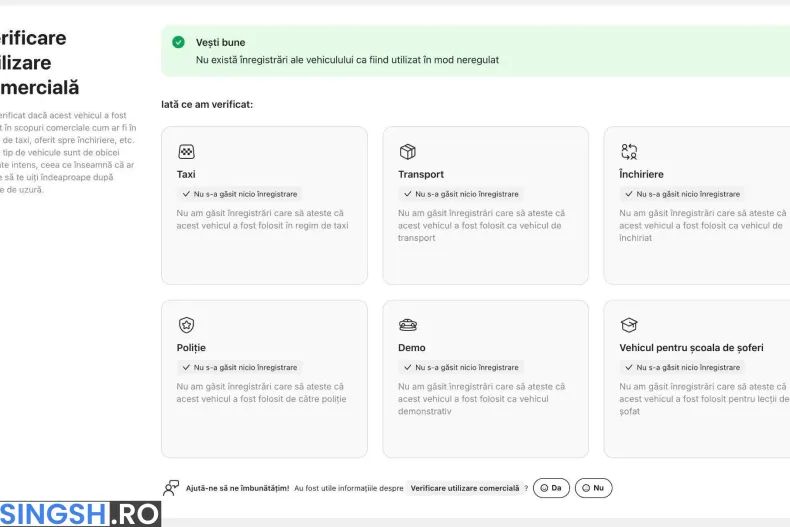This screenshot has width=790, height=527.
Task: Click the feedback person icon near Ajută-ne
Action: (171, 488)
